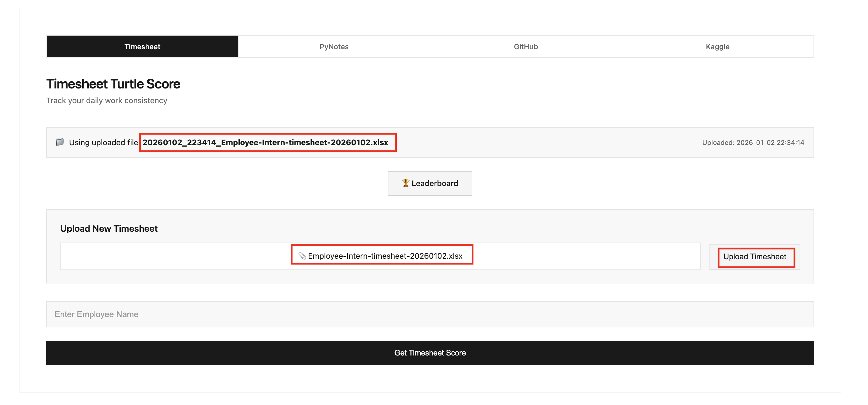Open the Leaderboard

(x=430, y=184)
